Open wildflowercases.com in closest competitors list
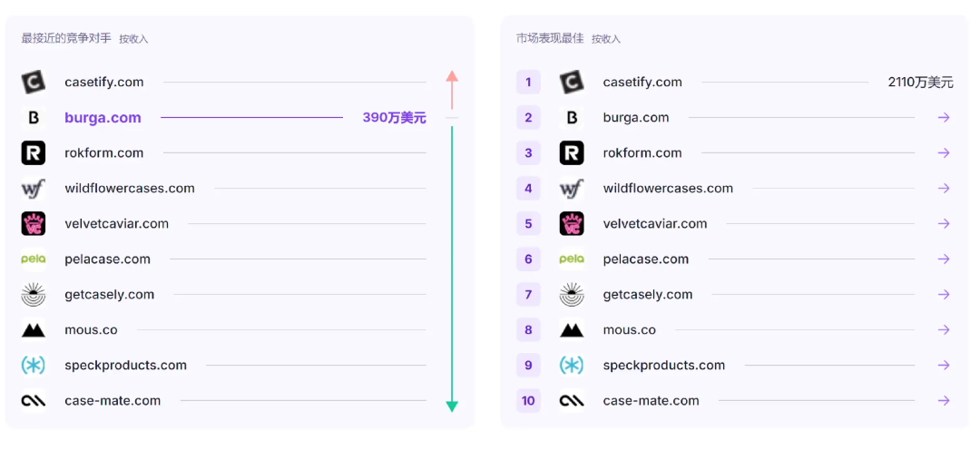Viewport: 980px width, 450px height. click(130, 189)
